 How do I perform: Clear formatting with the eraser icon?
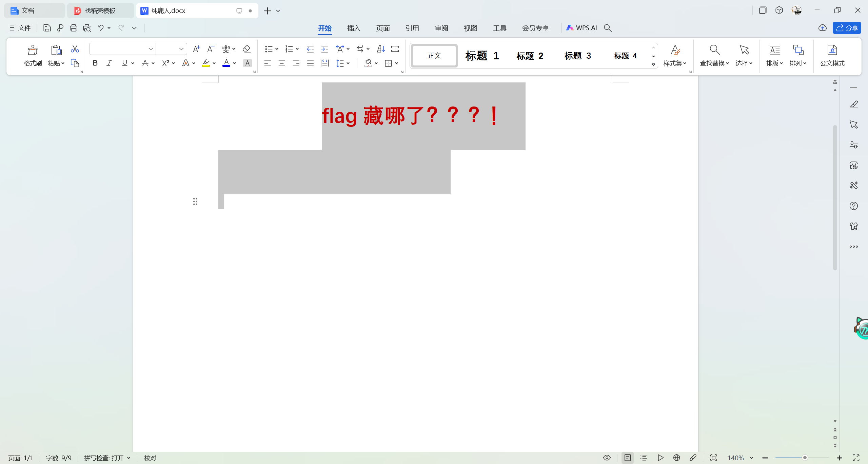[247, 49]
